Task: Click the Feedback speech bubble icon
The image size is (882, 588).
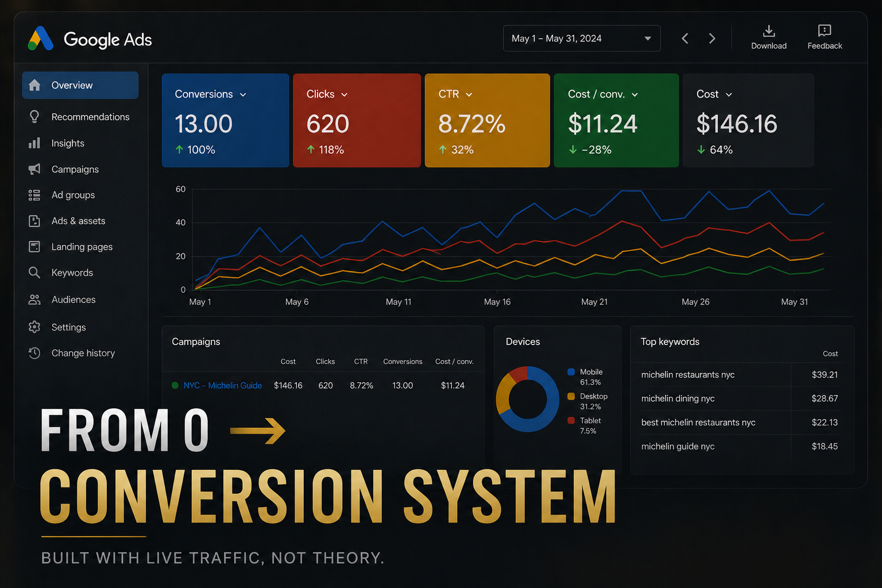Action: tap(825, 31)
